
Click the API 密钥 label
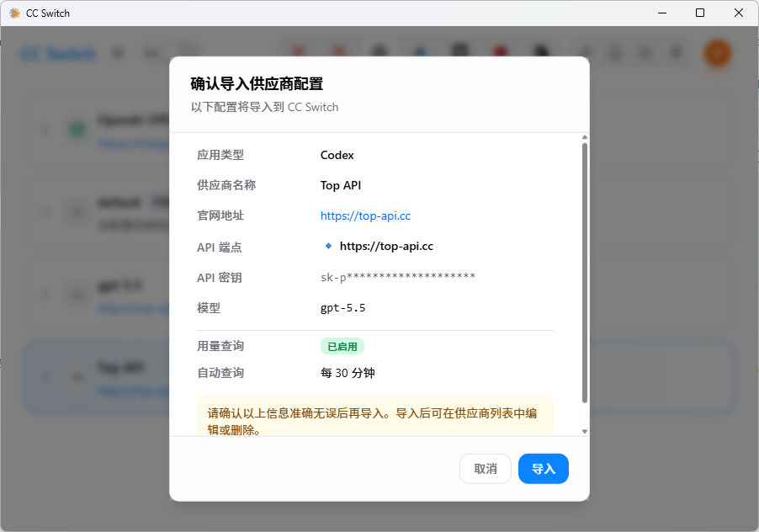(220, 278)
